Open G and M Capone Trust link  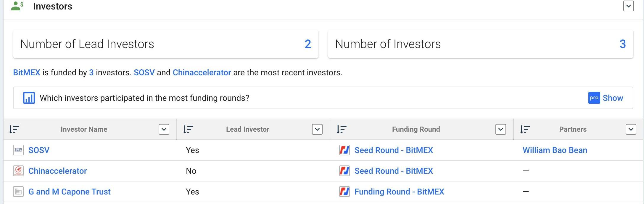pyautogui.click(x=69, y=192)
